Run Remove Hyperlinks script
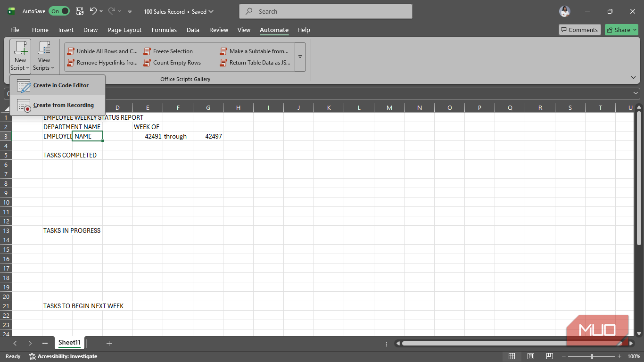The height and width of the screenshot is (362, 644). coord(103,63)
